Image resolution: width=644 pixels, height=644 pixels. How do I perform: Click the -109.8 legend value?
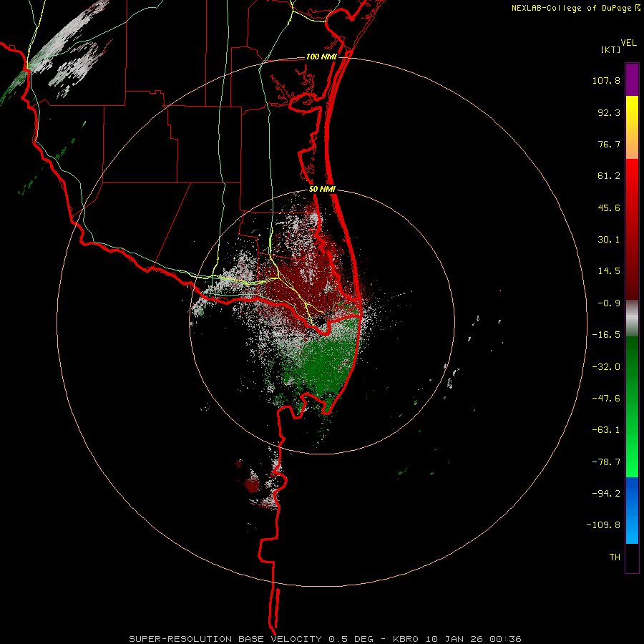click(x=603, y=525)
